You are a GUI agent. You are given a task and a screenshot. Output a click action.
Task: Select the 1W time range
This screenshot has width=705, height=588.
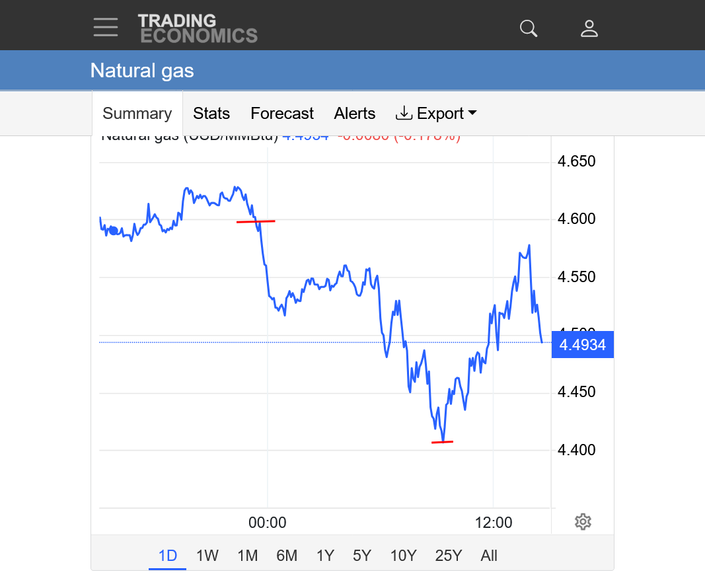[207, 556]
